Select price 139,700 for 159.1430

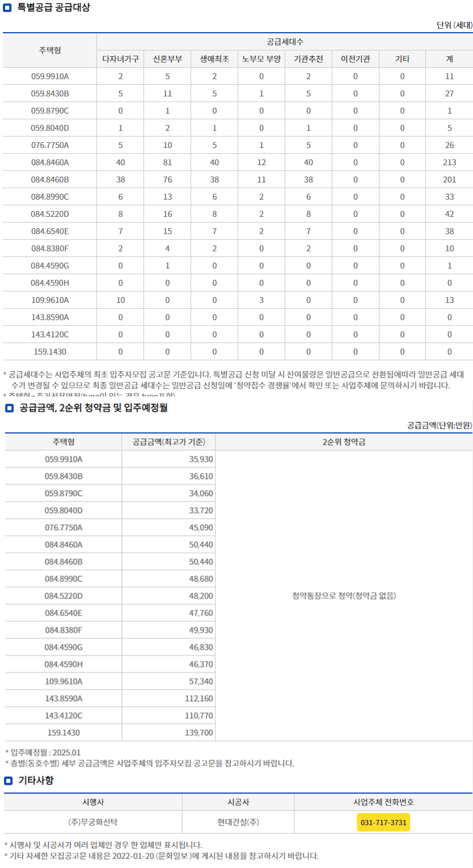(x=199, y=733)
